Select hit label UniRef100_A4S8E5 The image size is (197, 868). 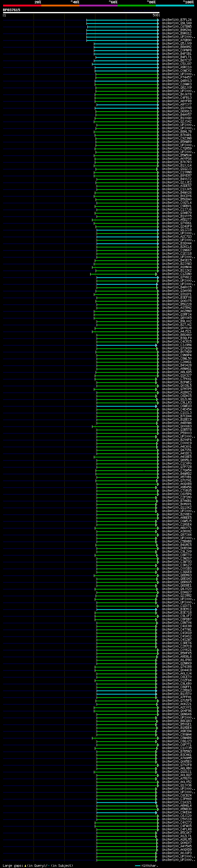[x=177, y=457]
